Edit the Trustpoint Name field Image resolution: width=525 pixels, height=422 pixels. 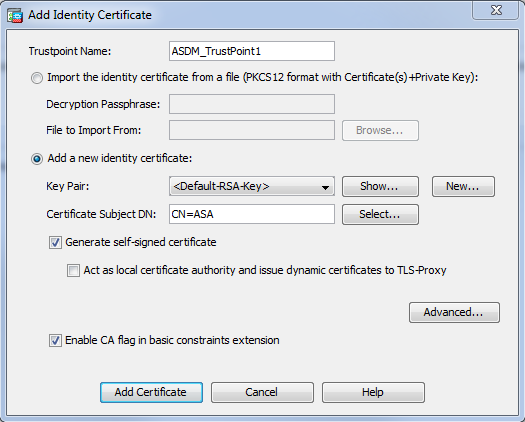tap(252, 51)
